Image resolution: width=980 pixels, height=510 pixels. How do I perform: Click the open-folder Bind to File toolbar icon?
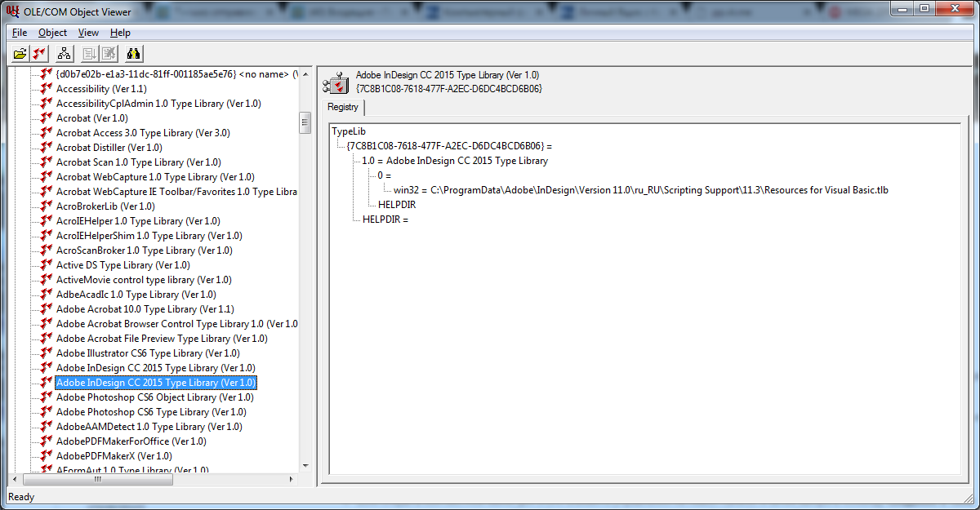21,54
